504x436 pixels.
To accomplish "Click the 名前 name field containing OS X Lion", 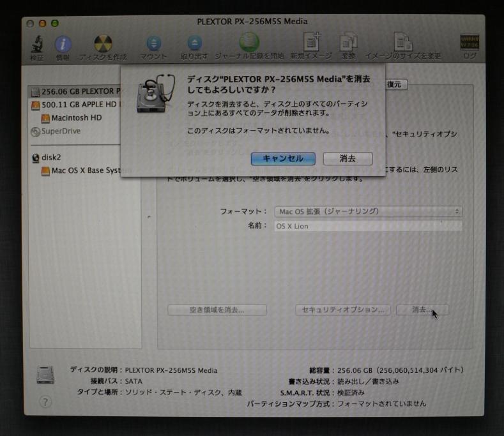I will coord(368,226).
